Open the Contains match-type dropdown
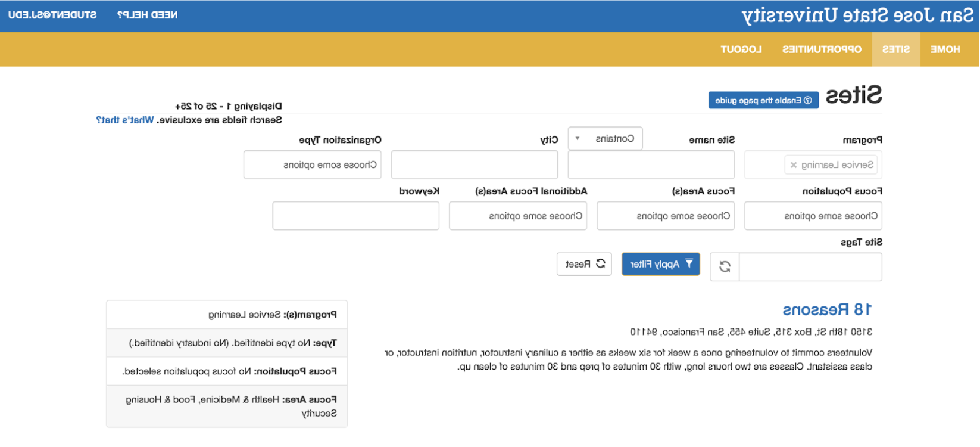 point(605,138)
